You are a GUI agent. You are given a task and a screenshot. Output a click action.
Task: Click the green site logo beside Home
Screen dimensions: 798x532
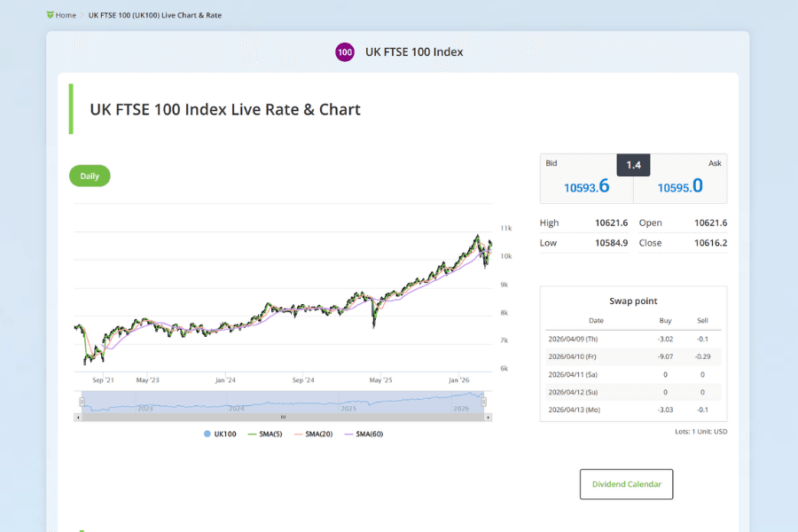pyautogui.click(x=50, y=15)
